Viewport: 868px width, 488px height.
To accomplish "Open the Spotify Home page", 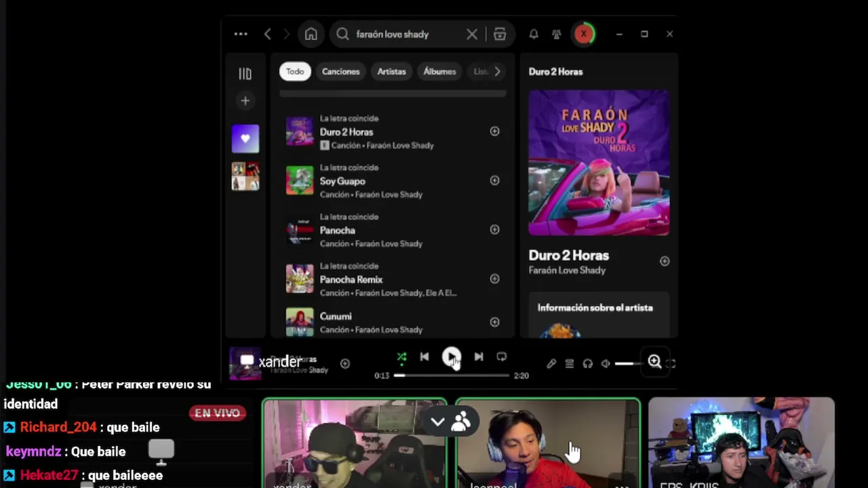I will pos(311,34).
